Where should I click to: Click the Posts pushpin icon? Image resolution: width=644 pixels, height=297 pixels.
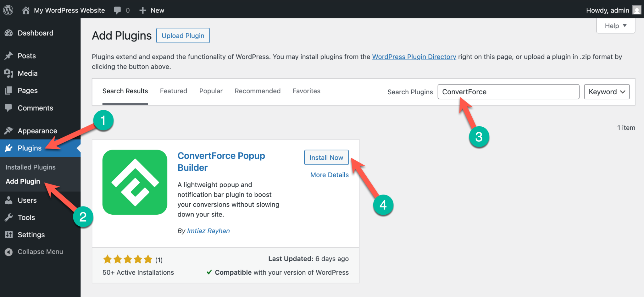[x=9, y=56]
